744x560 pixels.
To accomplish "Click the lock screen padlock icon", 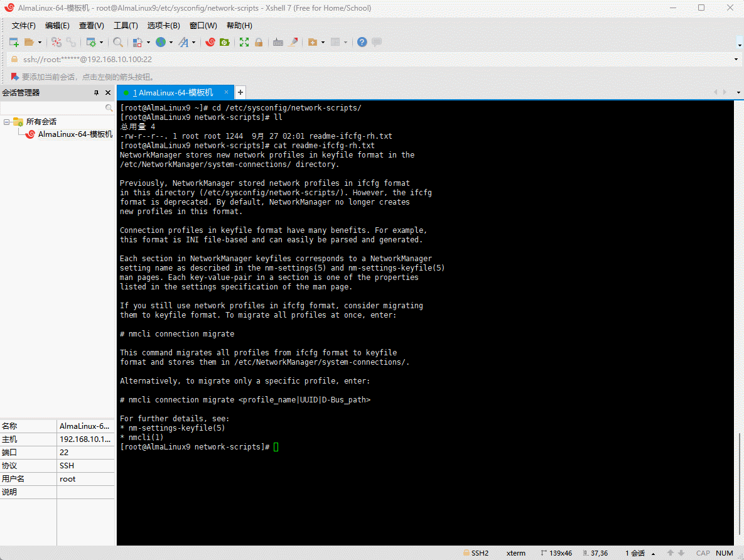I will [x=258, y=42].
